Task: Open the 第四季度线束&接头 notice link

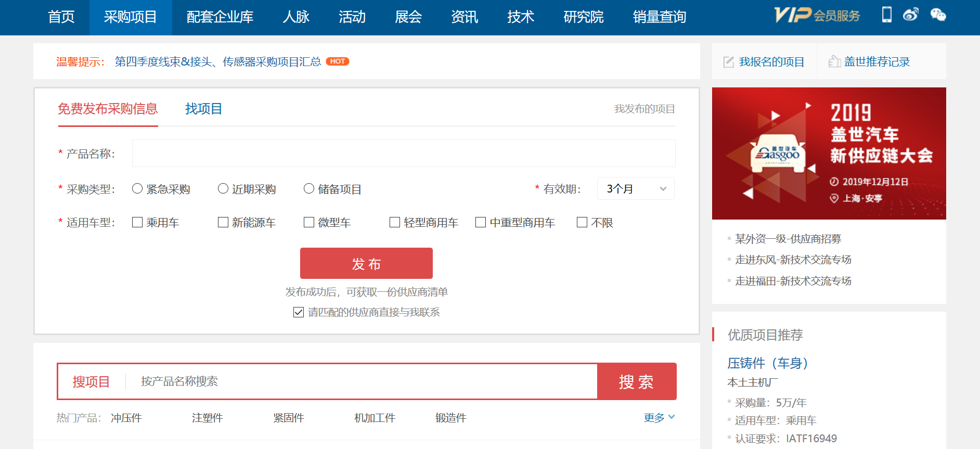Action: click(x=218, y=62)
